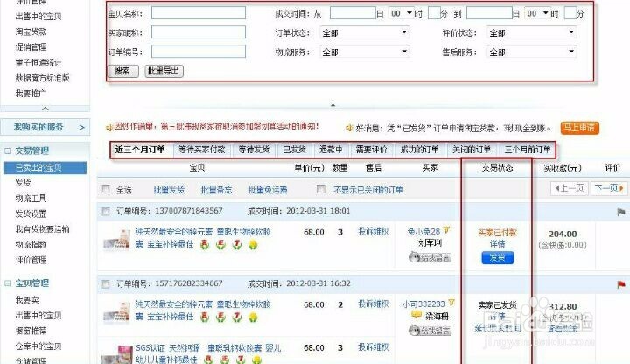Focus the 订单编号 input field
The image size is (630, 364).
point(199,52)
